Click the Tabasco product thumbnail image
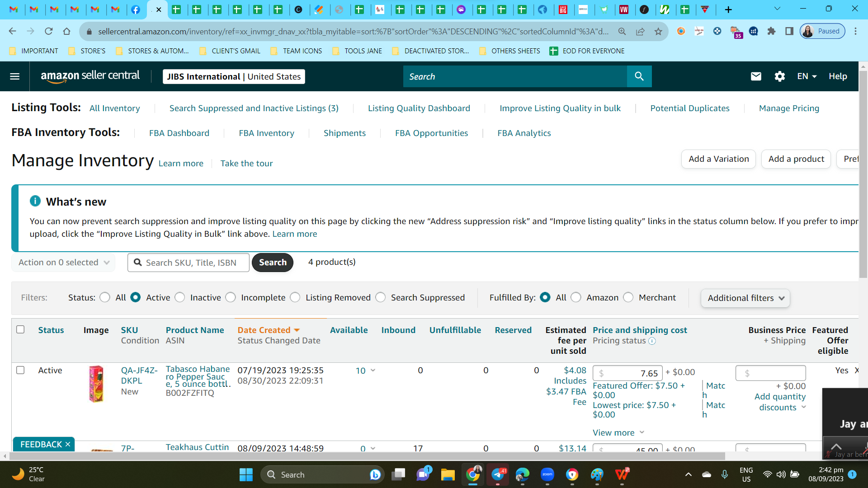The width and height of the screenshot is (868, 488). (x=96, y=384)
